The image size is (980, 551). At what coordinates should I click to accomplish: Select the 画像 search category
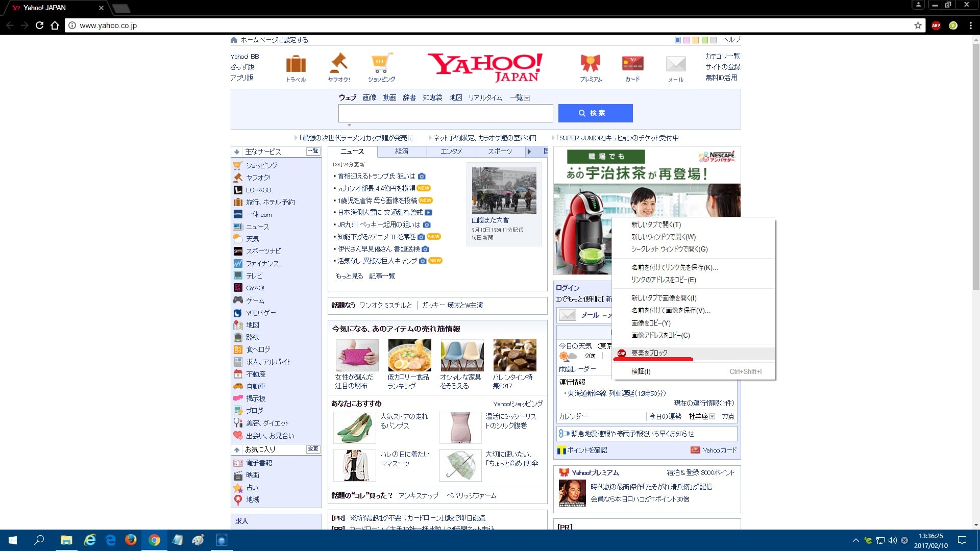370,98
